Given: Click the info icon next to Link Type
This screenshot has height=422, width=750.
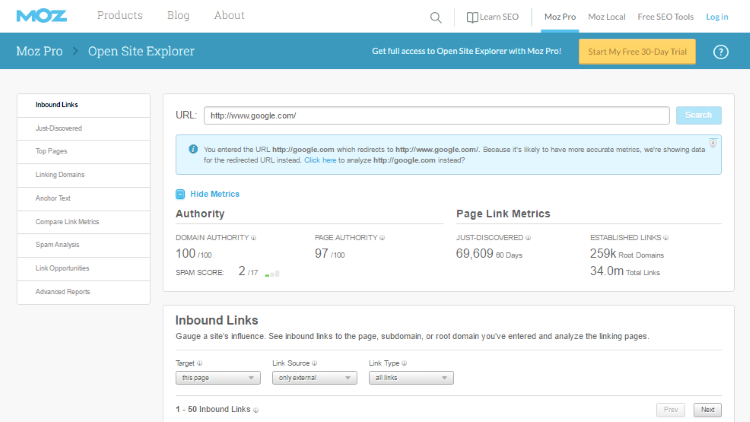Looking at the screenshot, I should click(x=404, y=363).
